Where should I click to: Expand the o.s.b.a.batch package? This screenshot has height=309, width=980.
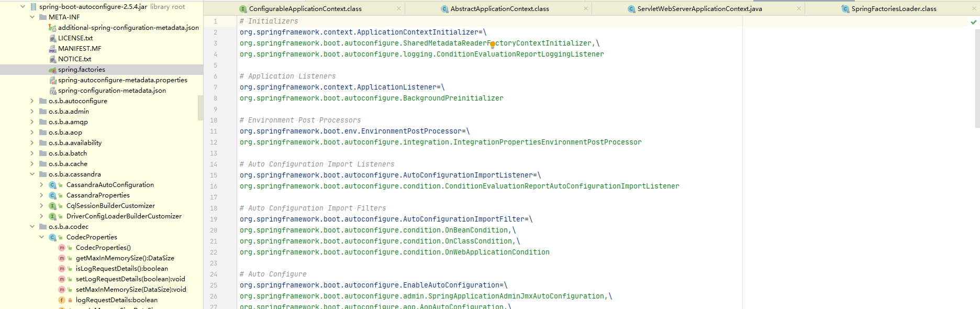tap(32, 153)
